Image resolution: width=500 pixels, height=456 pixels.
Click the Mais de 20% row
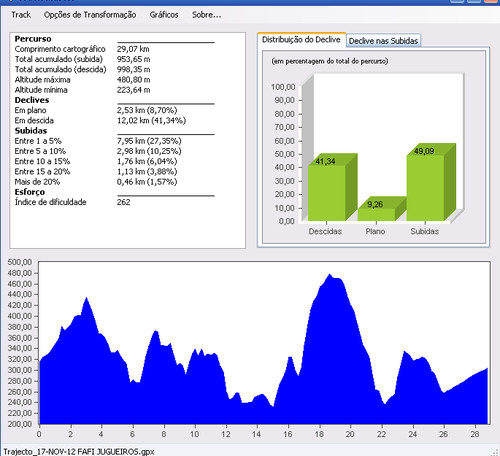point(96,182)
